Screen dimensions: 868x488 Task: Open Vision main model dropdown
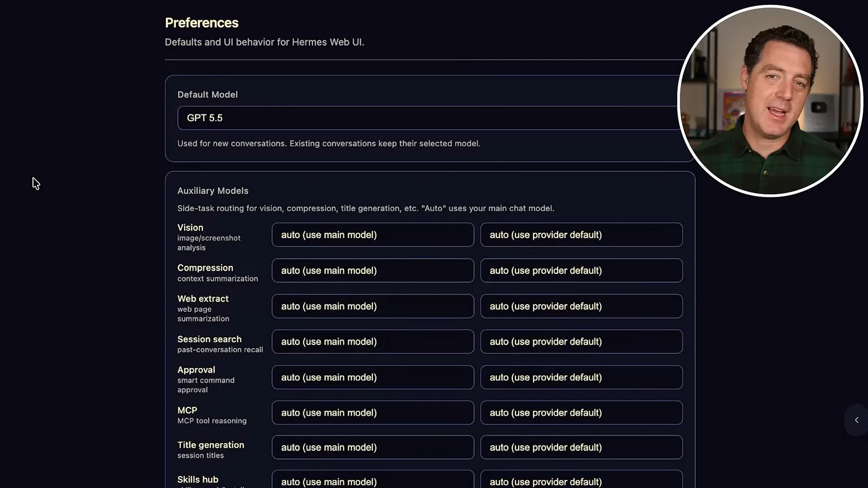click(x=373, y=235)
